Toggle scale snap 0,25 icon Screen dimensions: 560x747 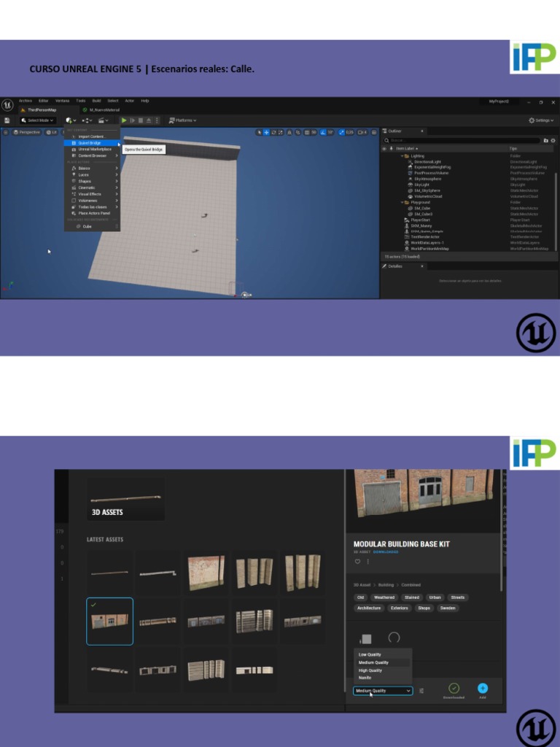point(342,132)
